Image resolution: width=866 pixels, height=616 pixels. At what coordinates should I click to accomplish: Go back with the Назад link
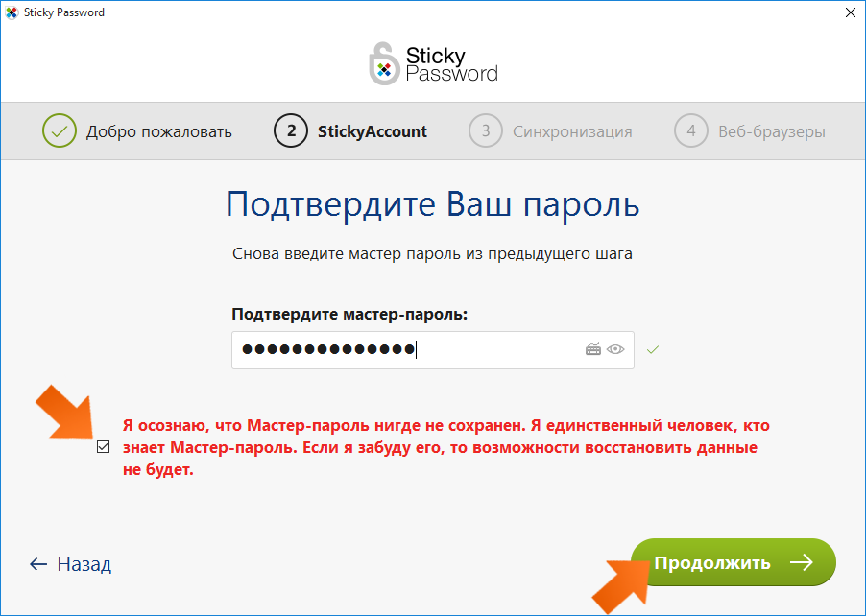(x=70, y=564)
